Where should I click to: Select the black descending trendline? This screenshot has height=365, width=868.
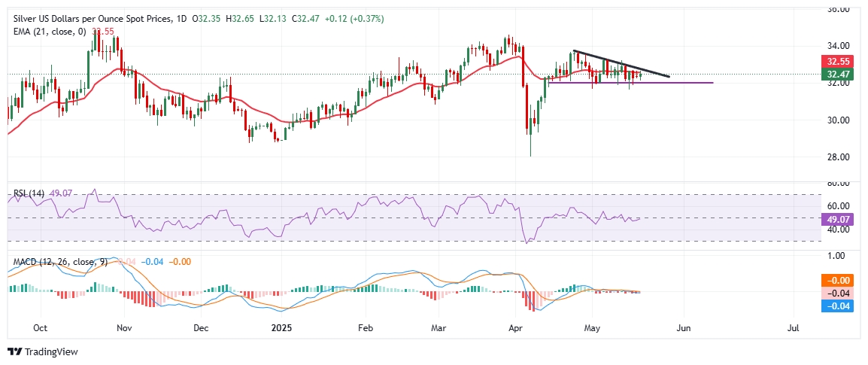pos(621,63)
